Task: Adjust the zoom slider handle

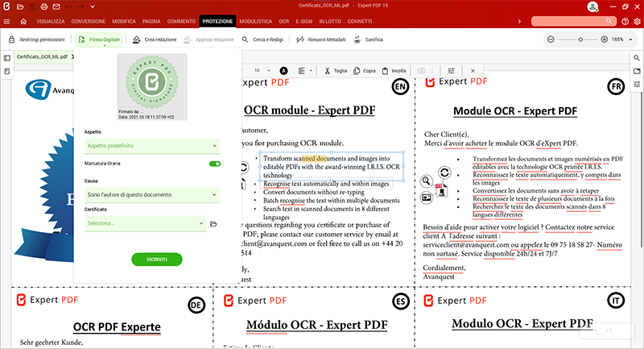Action: 580,39
